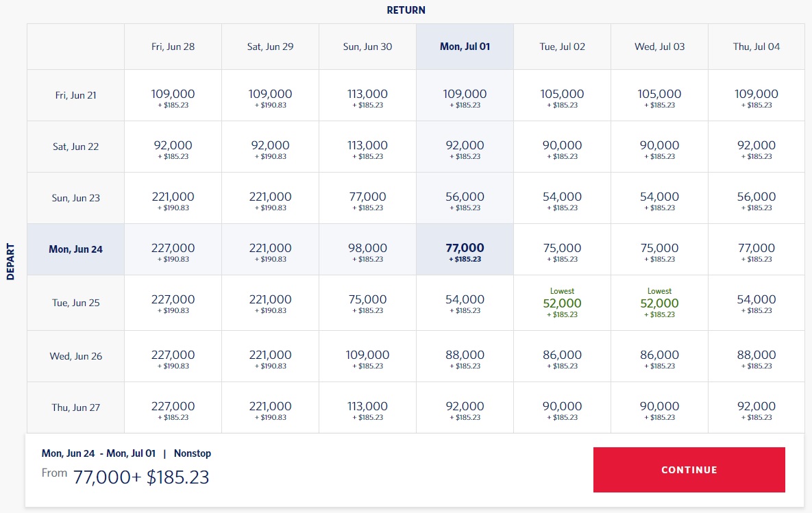
Task: Choose the Thu, Jun 27 depart row header
Action: coord(75,408)
